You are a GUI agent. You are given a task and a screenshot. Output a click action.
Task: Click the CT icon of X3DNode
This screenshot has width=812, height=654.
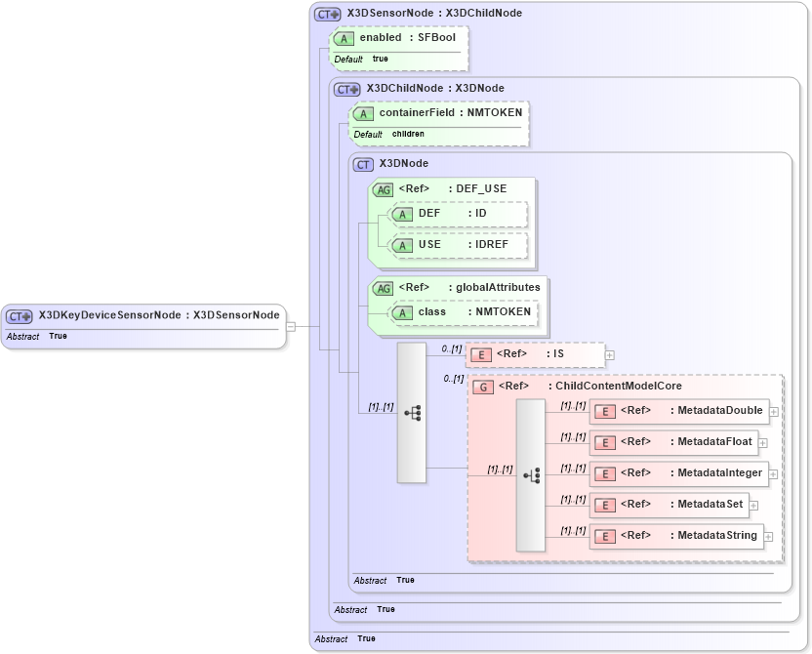point(363,165)
